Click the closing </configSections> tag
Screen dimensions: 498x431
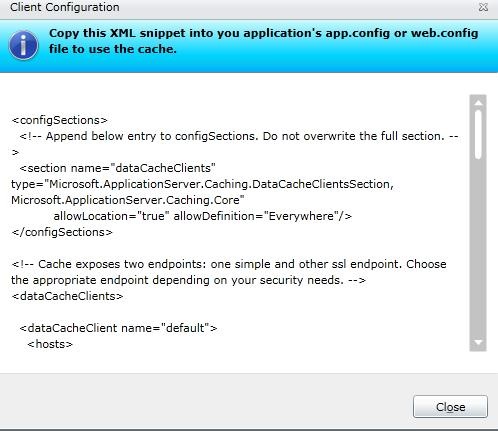coord(62,232)
